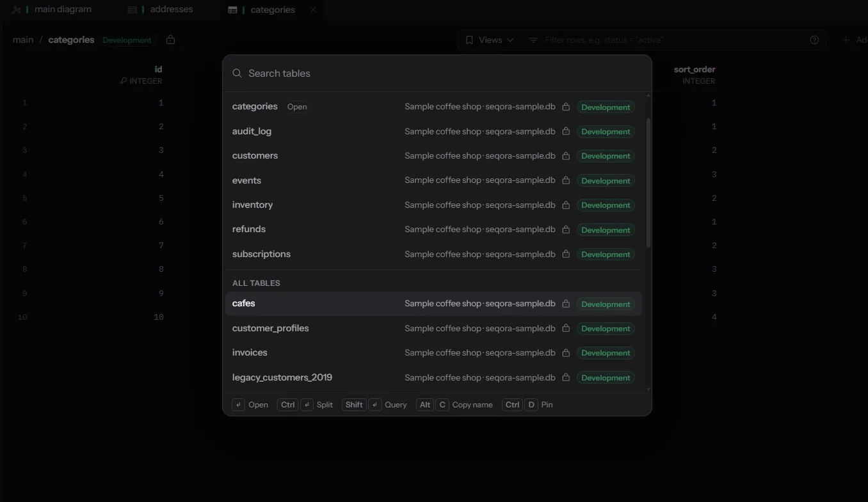Screen dimensions: 868x502
Task: Click the key icon under id column
Action: 124,81
